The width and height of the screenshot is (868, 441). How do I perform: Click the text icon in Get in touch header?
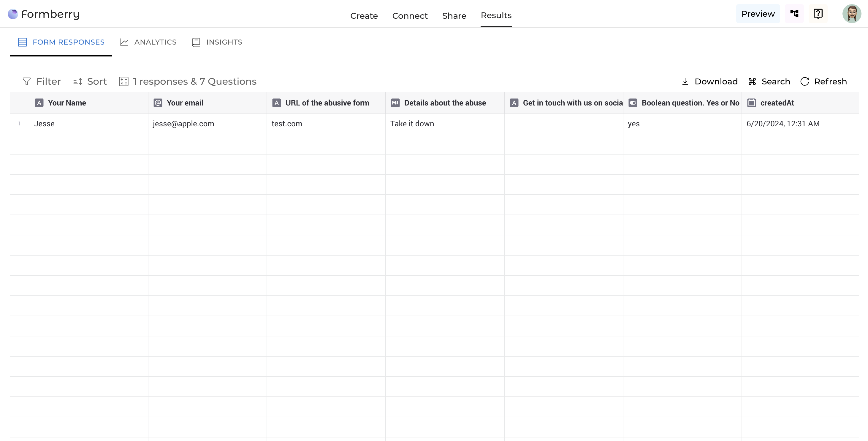click(x=514, y=103)
